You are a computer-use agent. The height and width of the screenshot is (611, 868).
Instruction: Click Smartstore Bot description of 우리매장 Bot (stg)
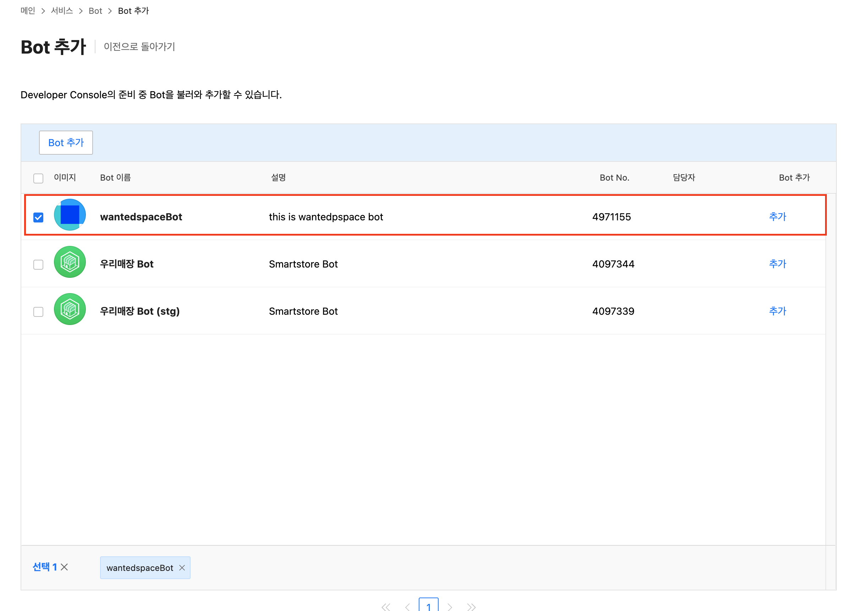[303, 311]
